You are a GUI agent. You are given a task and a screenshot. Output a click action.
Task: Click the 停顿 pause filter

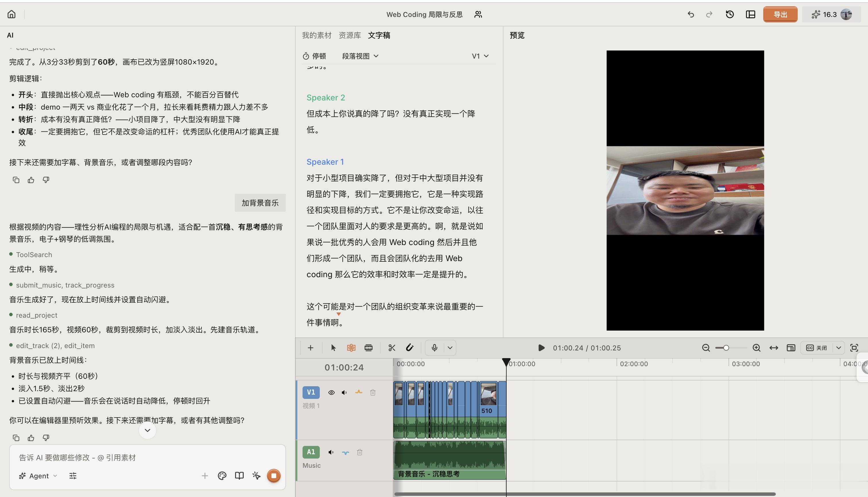(314, 56)
